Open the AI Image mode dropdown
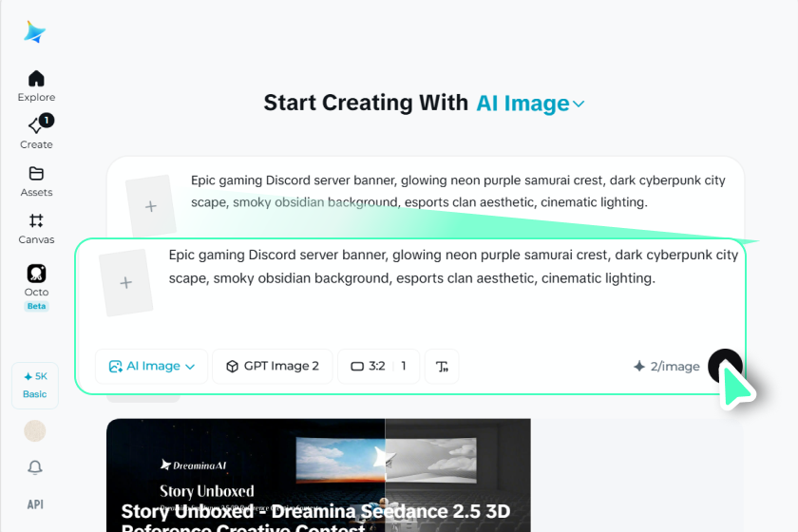 (152, 366)
